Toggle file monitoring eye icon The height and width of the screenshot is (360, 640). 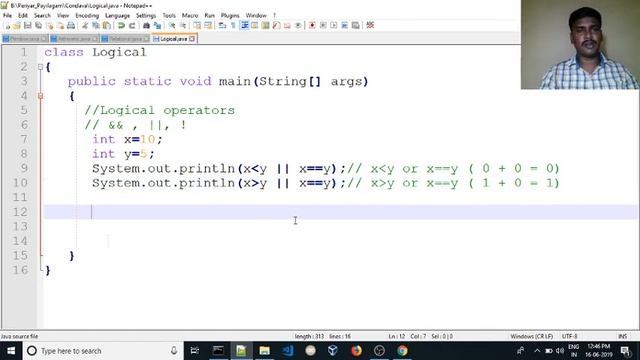298,25
